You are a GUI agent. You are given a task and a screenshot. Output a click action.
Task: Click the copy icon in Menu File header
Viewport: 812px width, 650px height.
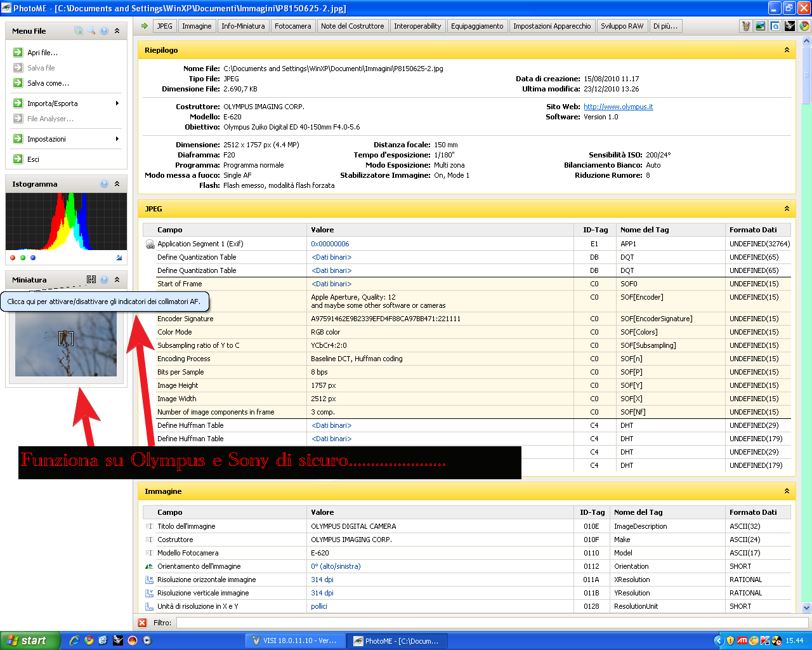point(79,30)
